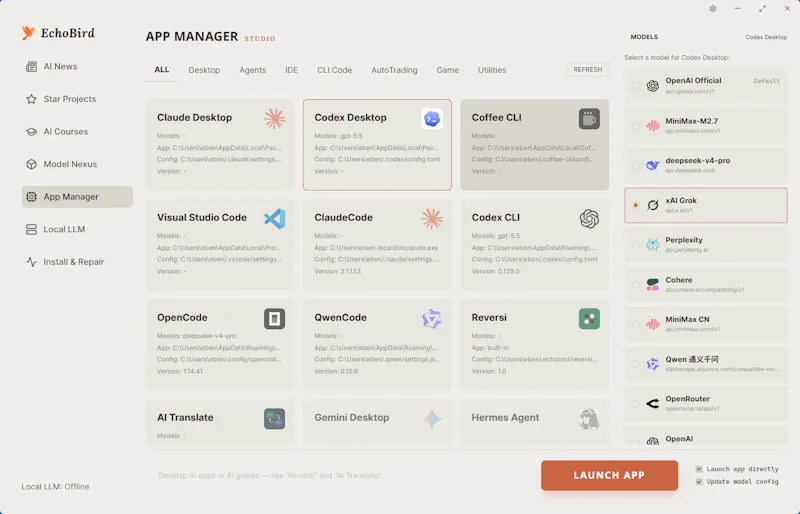Click the Coffee CLI mug icon
The height and width of the screenshot is (514, 800).
[589, 118]
